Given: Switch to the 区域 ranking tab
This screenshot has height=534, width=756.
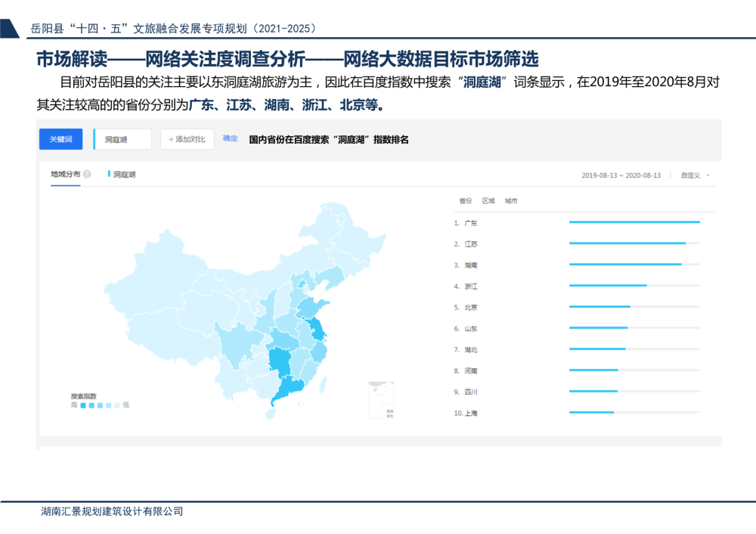Looking at the screenshot, I should (x=488, y=201).
